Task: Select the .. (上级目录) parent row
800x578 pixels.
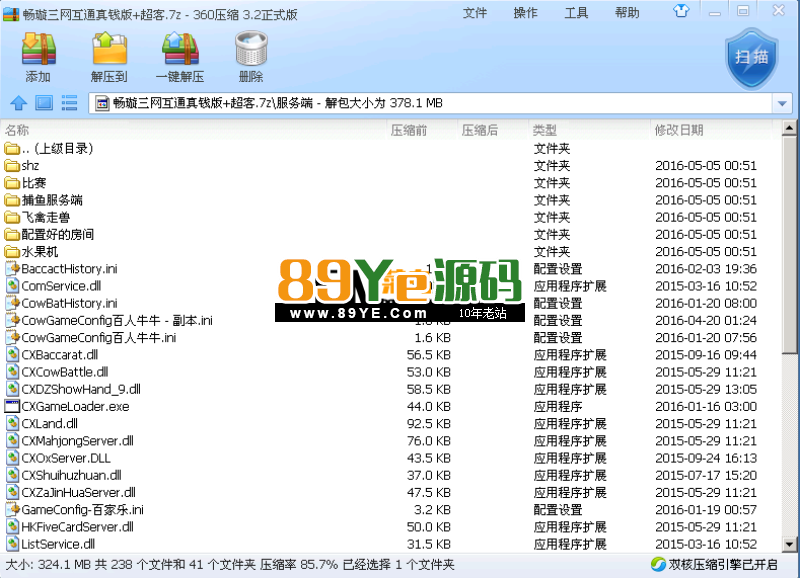Action: [390, 148]
